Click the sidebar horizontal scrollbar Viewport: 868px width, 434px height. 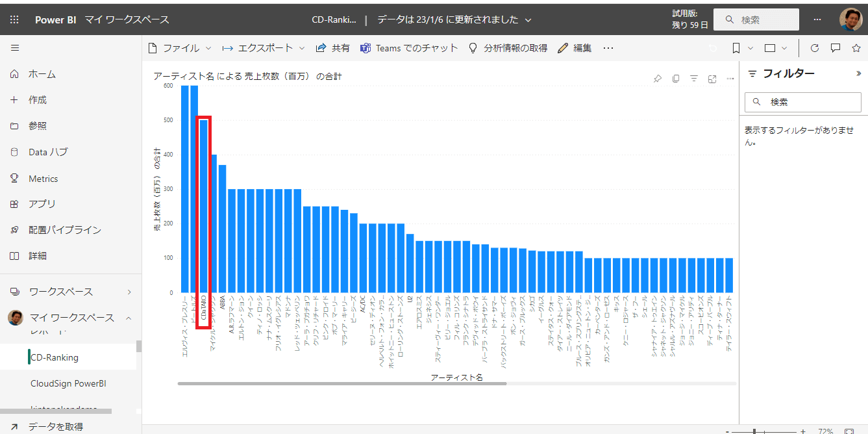pyautogui.click(x=56, y=411)
